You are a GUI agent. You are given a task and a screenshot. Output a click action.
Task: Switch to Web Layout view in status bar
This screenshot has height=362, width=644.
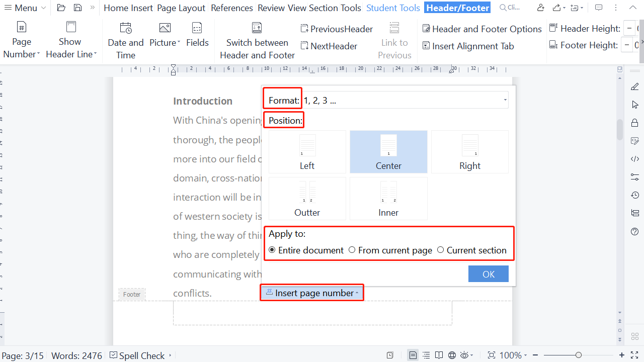pyautogui.click(x=452, y=355)
